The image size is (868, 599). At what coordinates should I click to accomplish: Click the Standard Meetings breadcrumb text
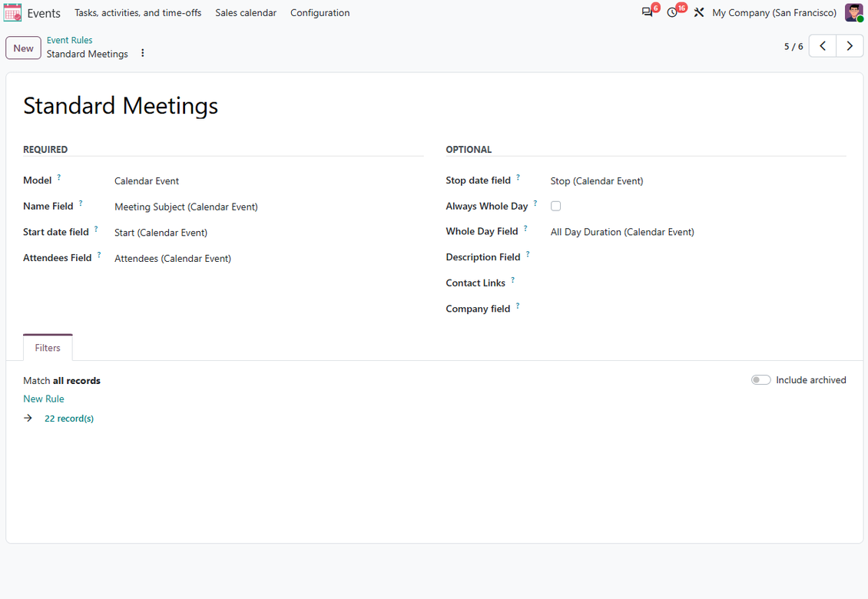[88, 54]
